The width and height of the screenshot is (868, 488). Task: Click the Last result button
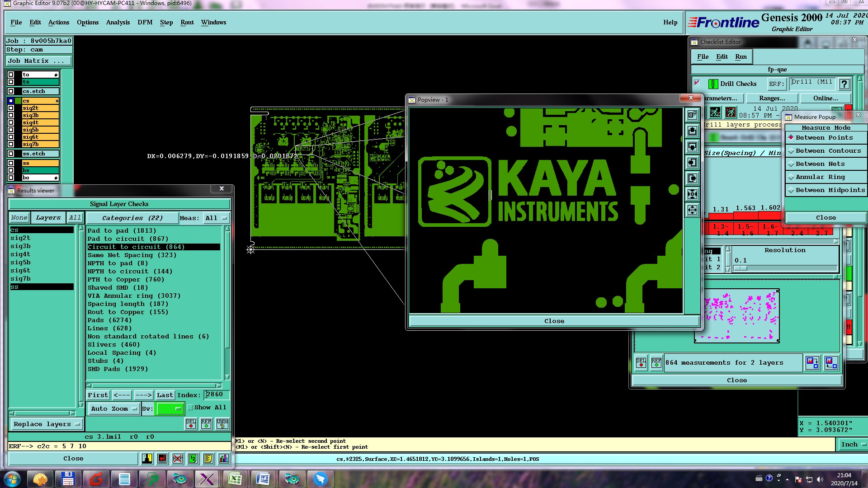pyautogui.click(x=165, y=395)
